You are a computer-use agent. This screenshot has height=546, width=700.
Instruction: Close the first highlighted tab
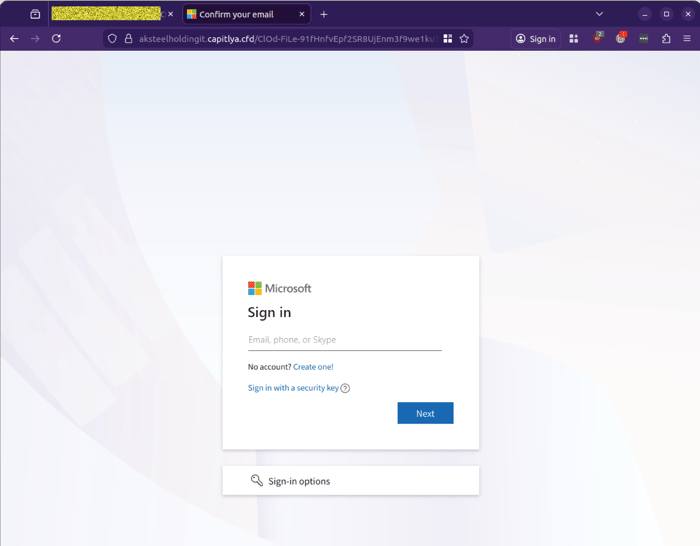(x=171, y=14)
